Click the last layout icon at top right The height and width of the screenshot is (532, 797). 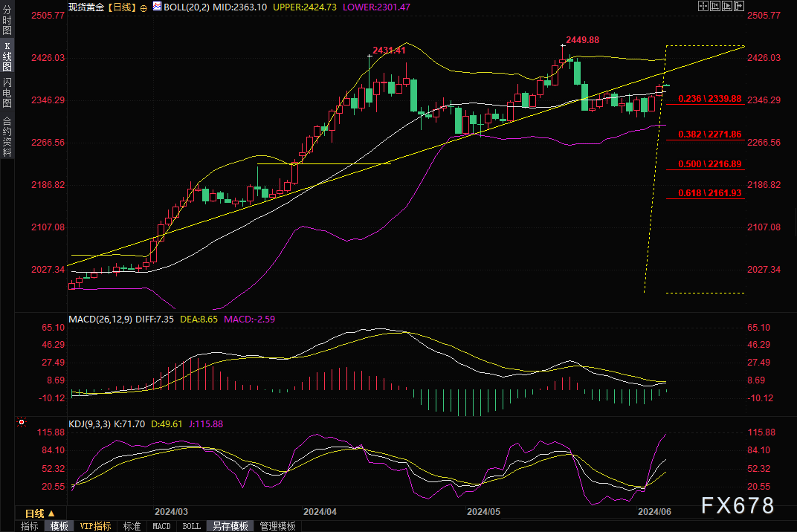pos(740,6)
